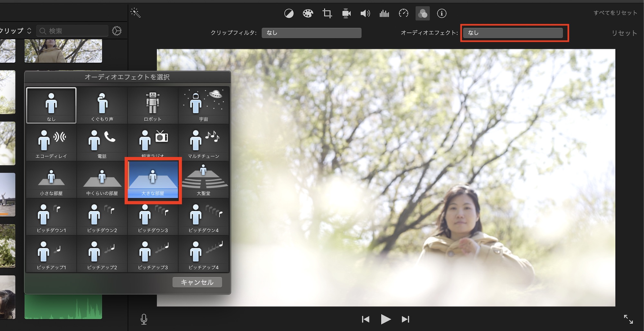Select the cropping tool
This screenshot has height=331, width=644.
327,14
